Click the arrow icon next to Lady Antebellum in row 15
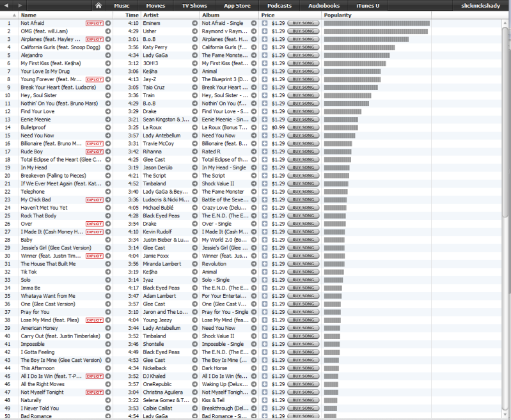The width and height of the screenshot is (511, 420). pos(195,136)
